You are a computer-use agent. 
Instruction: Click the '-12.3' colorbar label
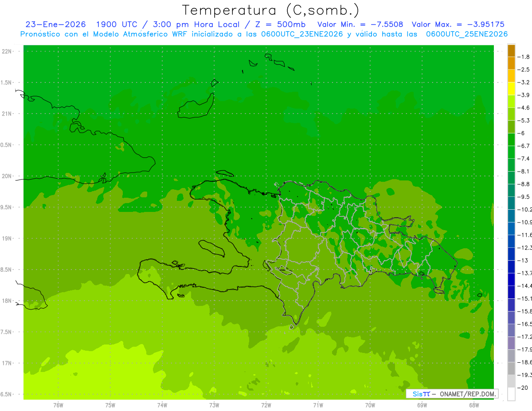click(x=525, y=248)
